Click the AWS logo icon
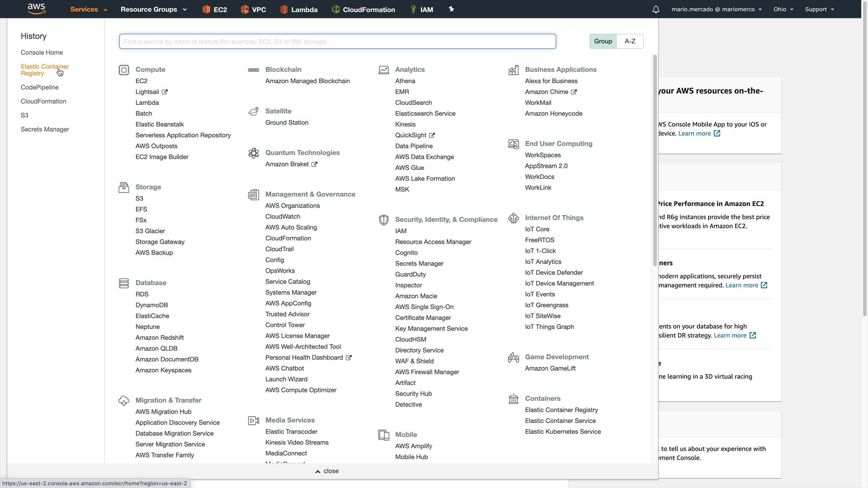868x488 pixels. tap(36, 9)
